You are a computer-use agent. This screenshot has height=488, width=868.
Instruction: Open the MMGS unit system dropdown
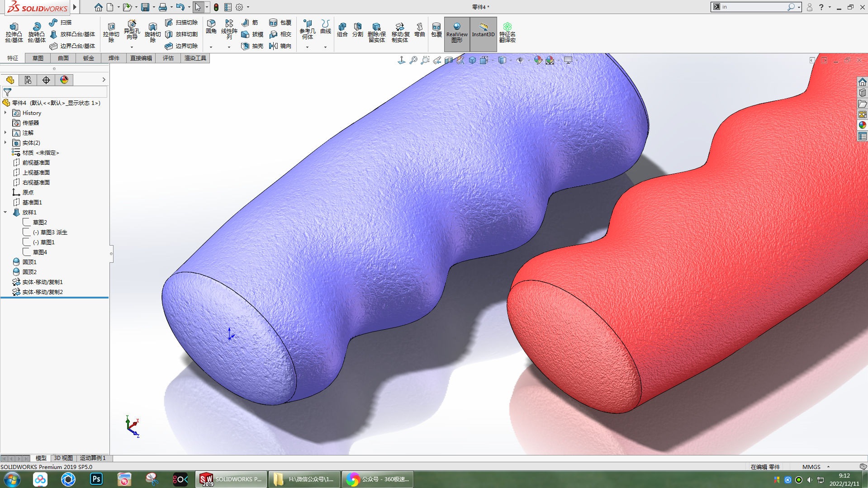[828, 467]
